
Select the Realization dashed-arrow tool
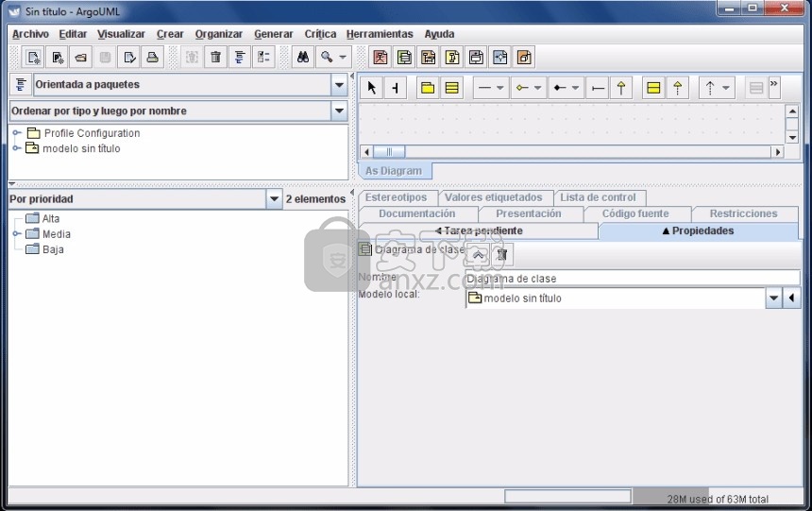[677, 88]
